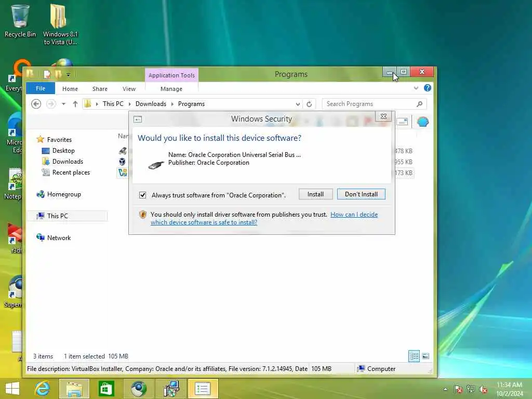Open the yellow list app taskbar icon

[x=203, y=389]
